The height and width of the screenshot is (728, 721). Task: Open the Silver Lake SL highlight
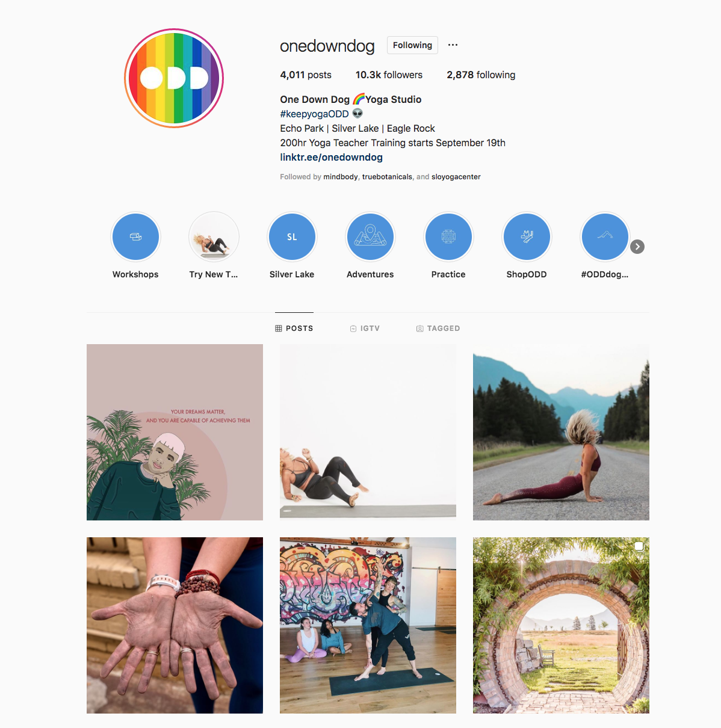click(292, 236)
